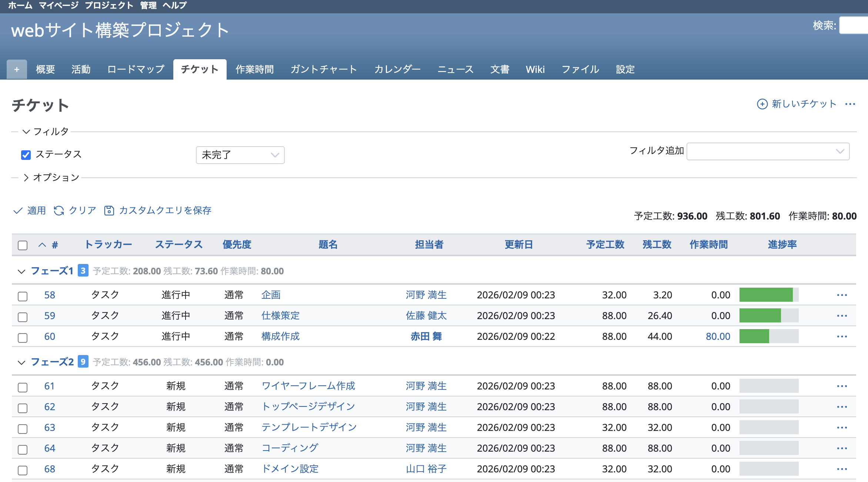Image resolution: width=868 pixels, height=482 pixels.
Task: Open the ワイヤーフレーム作成 ticket link
Action: click(308, 386)
